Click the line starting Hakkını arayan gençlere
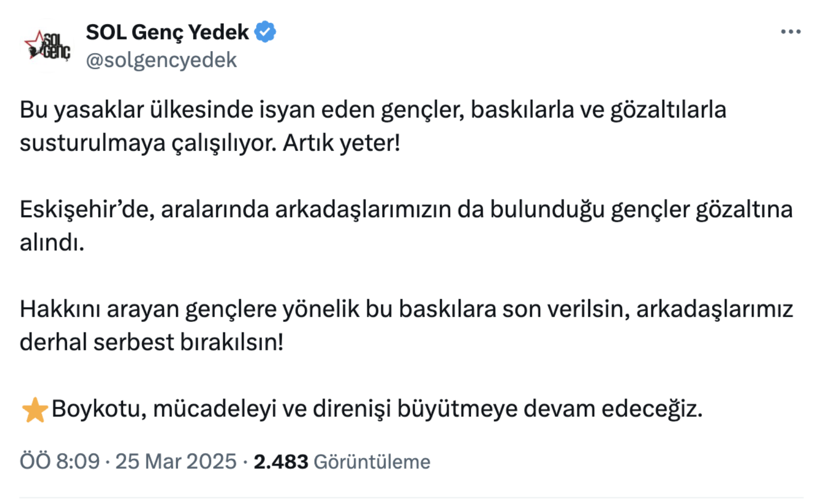 click(406, 309)
